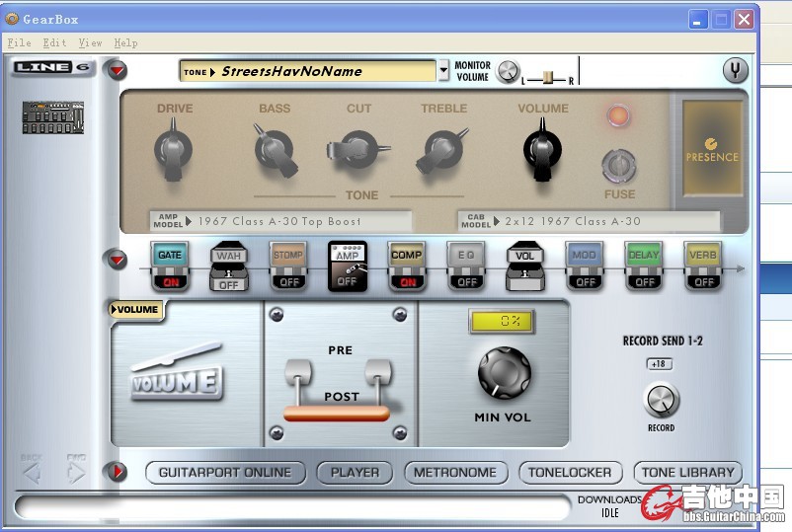Click the empty status bar field
792x532 pixels.
[292, 507]
